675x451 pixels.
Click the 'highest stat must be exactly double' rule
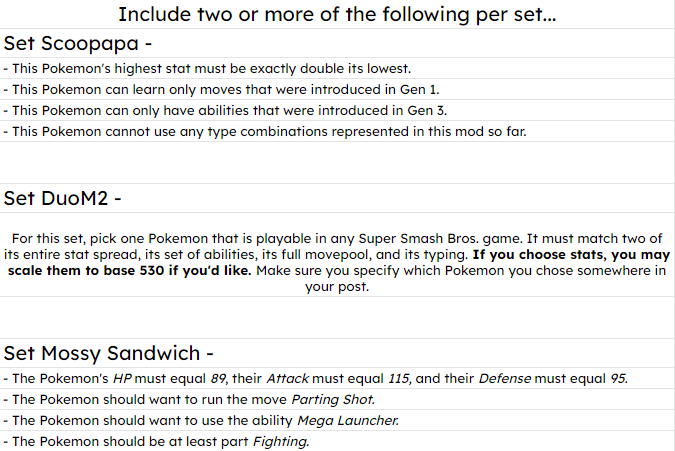click(208, 68)
